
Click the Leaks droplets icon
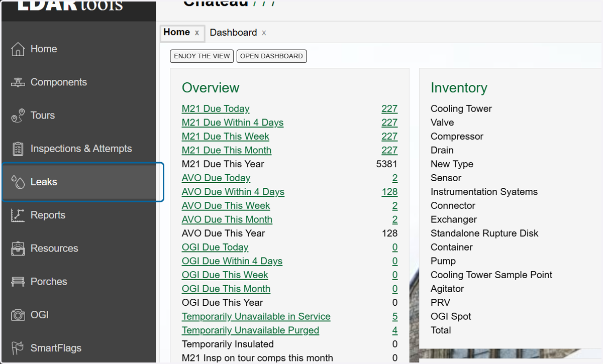[18, 182]
